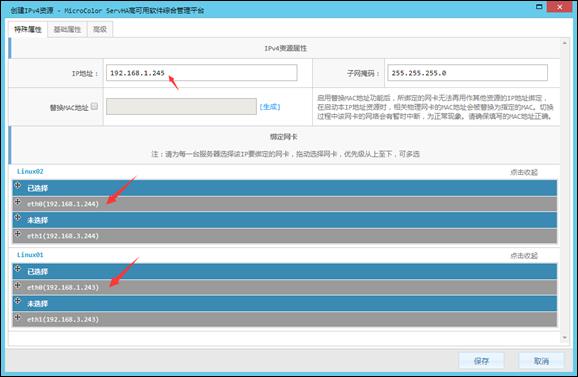Click the 绑定网卡 section title
The width and height of the screenshot is (578, 377).
(283, 137)
